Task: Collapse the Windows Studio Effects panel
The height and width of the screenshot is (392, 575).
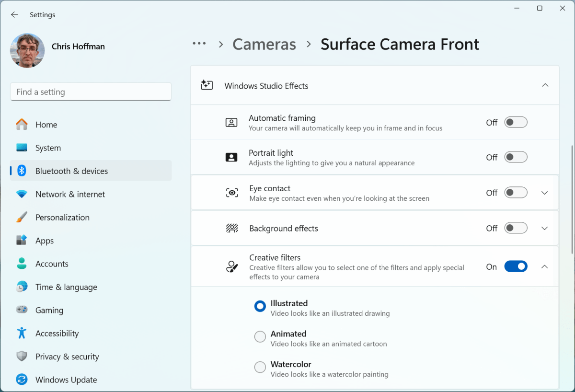Action: pos(545,84)
